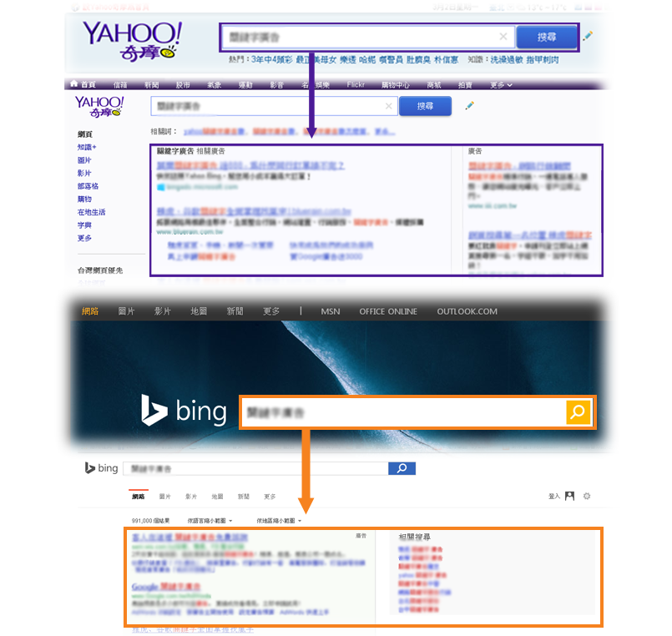
Task: Open 拍賣 in the Yahoo nav bar
Action: pyautogui.click(x=465, y=85)
